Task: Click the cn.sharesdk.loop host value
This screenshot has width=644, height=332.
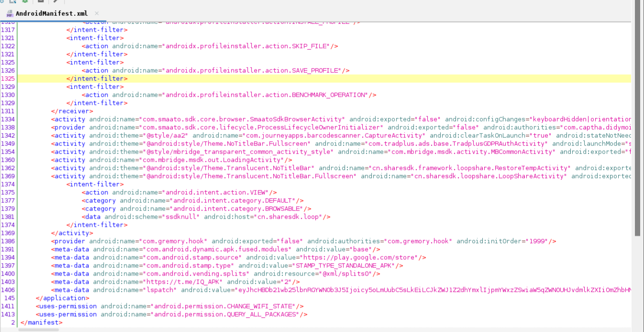Action: pos(288,217)
